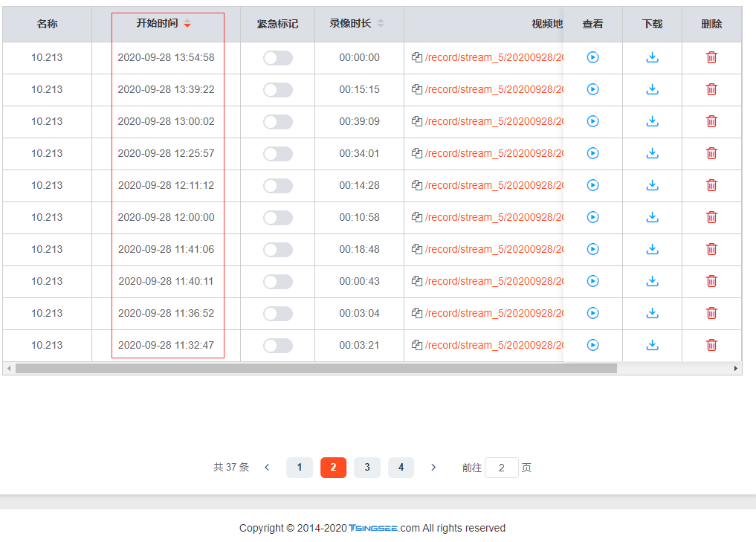
Task: Delete the 11:36:52 recording
Action: tap(711, 313)
